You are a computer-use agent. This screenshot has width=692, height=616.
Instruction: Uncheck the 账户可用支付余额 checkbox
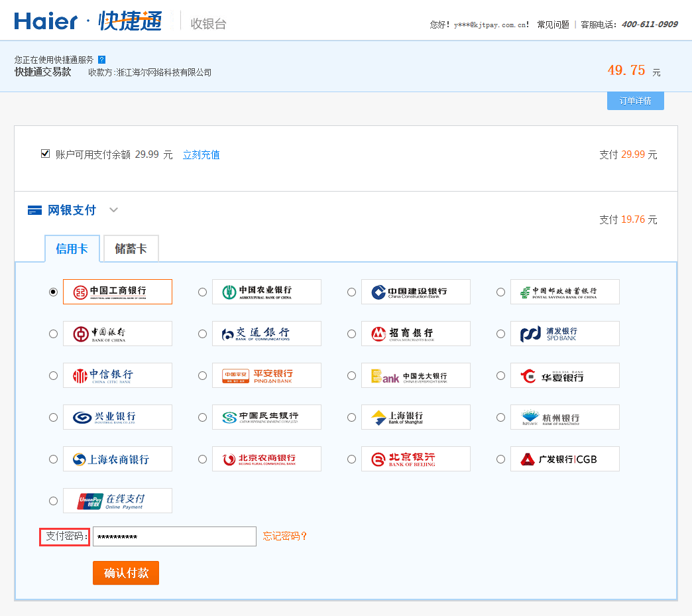click(45, 154)
